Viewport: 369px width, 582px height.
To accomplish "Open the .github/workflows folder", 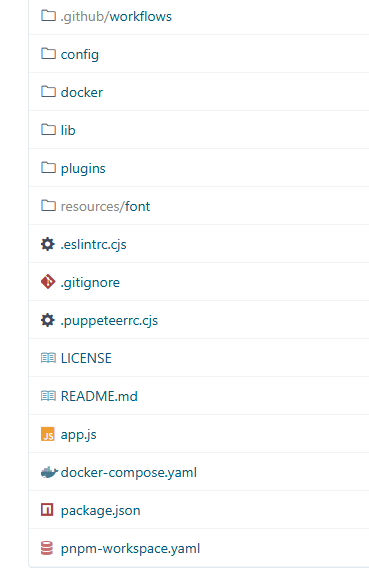I will pos(116,17).
